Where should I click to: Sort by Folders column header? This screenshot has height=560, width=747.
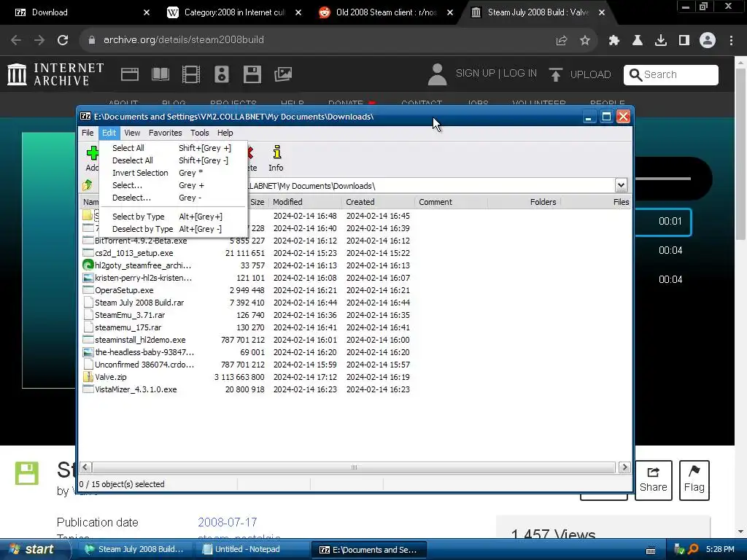(524, 202)
